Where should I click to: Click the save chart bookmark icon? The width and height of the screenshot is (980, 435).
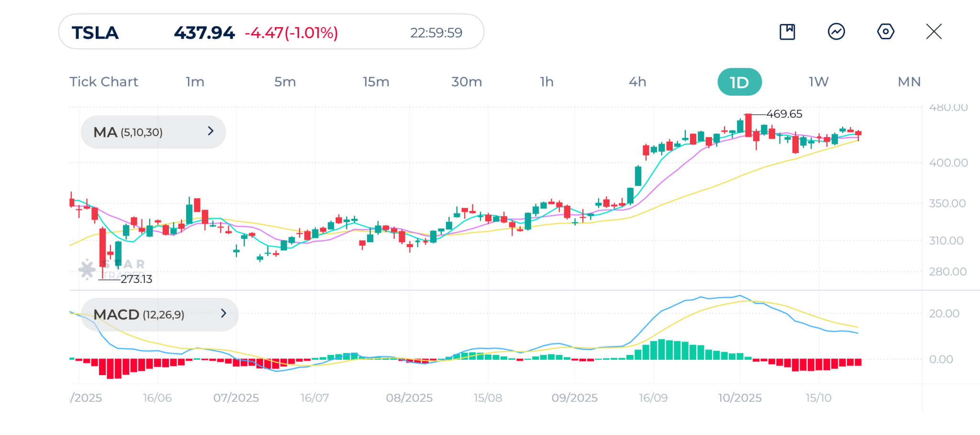click(787, 32)
